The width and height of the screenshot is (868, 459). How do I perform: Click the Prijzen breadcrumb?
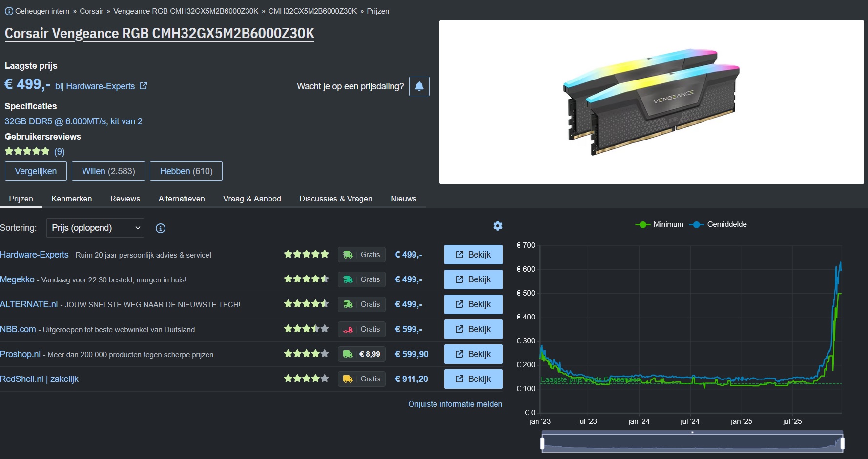click(x=378, y=11)
